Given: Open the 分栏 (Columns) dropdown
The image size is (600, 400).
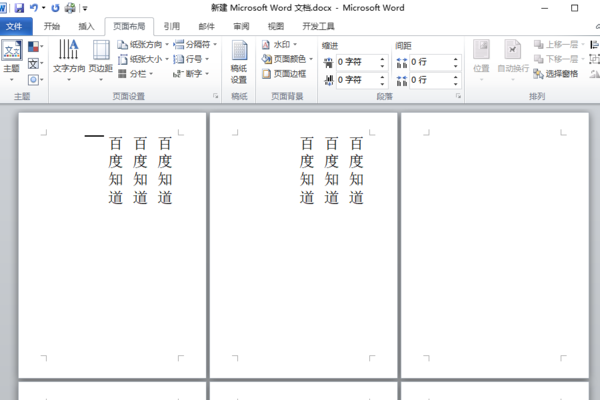Looking at the screenshot, I should click(x=135, y=73).
